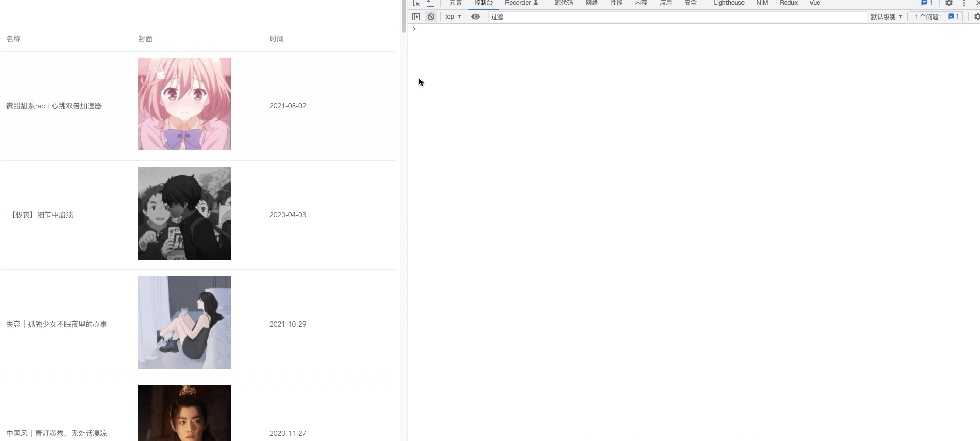Screen dimensions: 980x441
Task: Click the date 2021-10-29
Action: point(288,324)
